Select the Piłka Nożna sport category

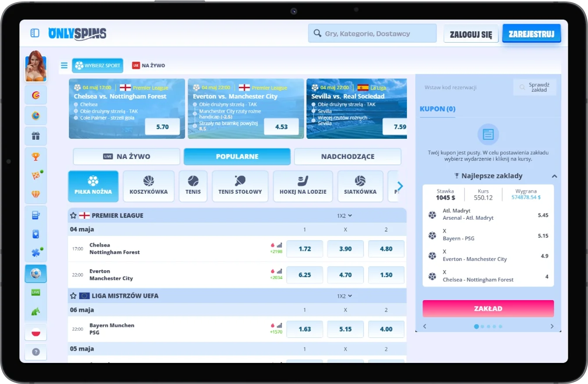coord(93,186)
